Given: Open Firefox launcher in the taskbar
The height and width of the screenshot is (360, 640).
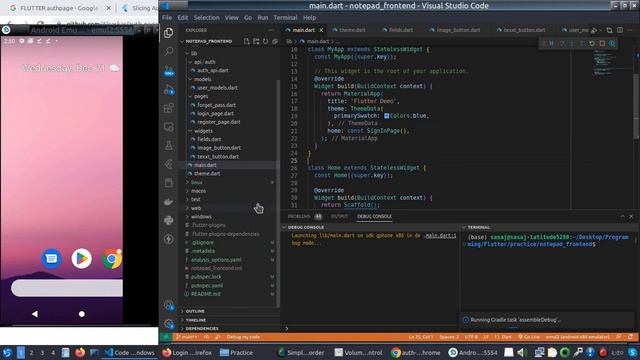Looking at the screenshot, I should click(x=80, y=353).
